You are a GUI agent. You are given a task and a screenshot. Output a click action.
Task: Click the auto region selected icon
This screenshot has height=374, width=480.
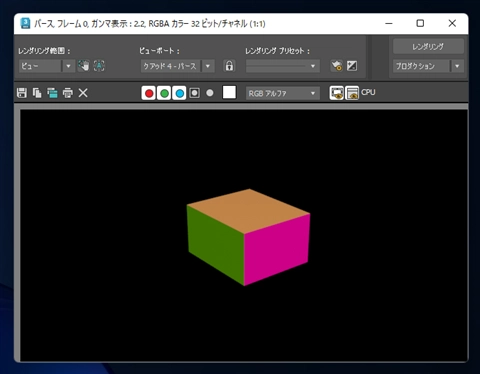pyautogui.click(x=99, y=66)
